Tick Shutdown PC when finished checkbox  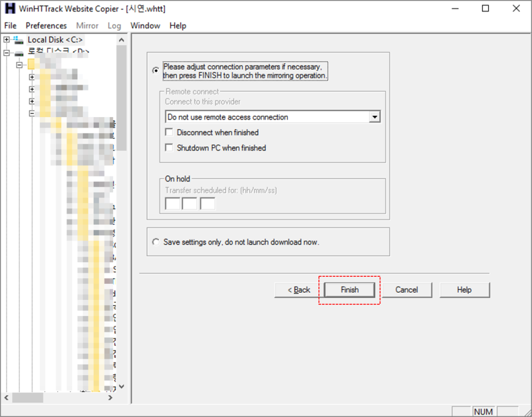[169, 148]
